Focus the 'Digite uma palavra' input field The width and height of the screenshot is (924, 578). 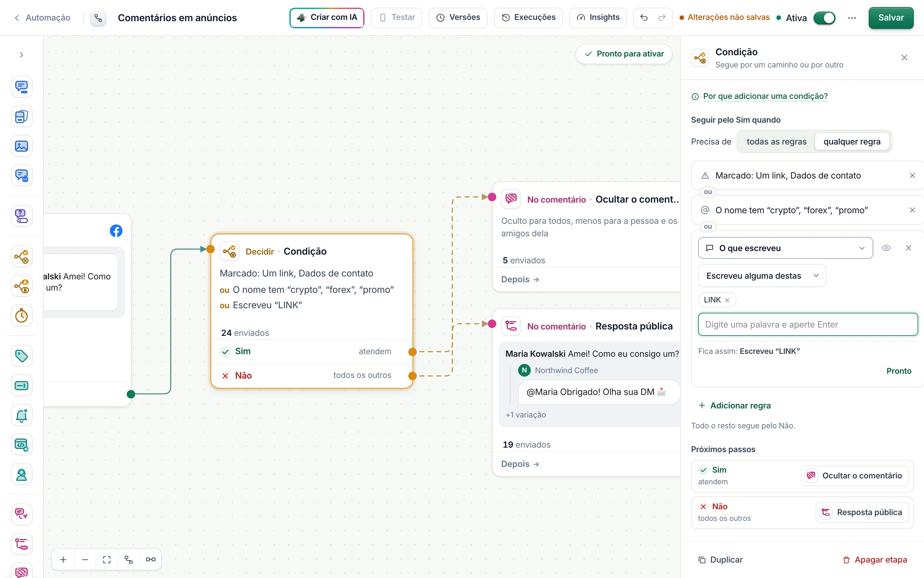808,325
